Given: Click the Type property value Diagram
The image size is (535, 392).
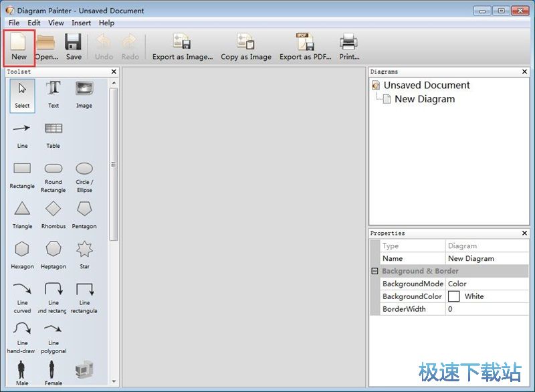Looking at the screenshot, I should [x=487, y=246].
